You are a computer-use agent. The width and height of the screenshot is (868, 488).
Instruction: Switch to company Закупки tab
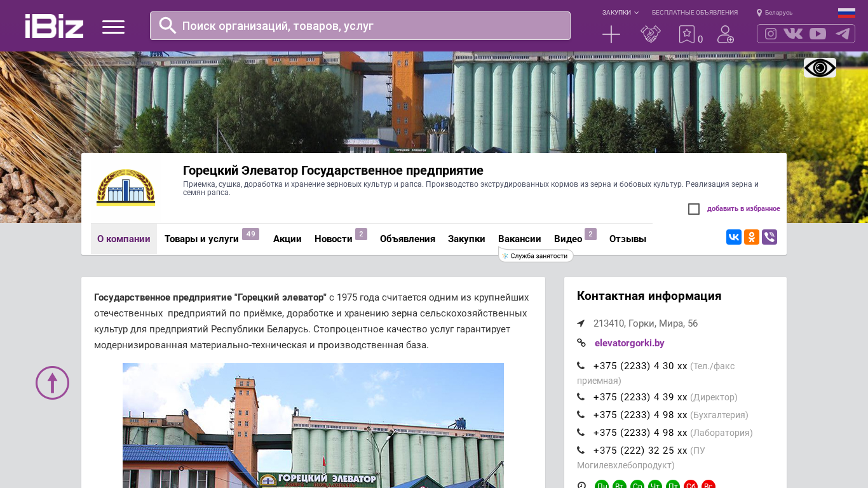pos(466,239)
